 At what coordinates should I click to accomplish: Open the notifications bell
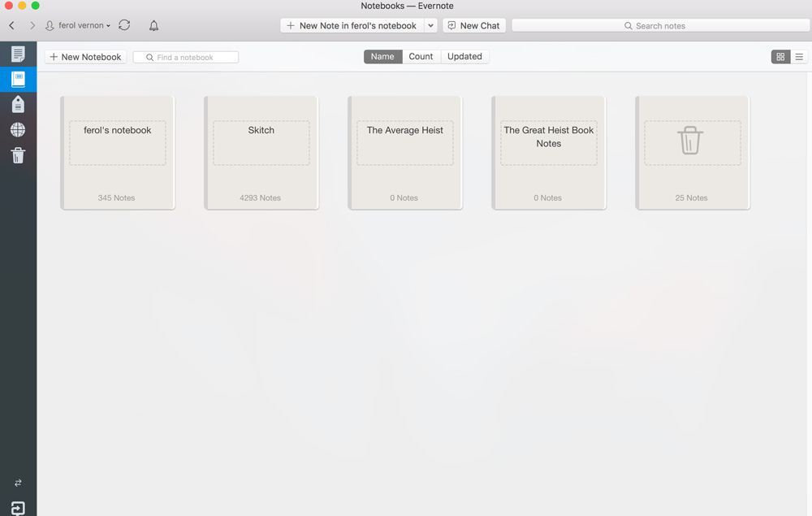(153, 25)
